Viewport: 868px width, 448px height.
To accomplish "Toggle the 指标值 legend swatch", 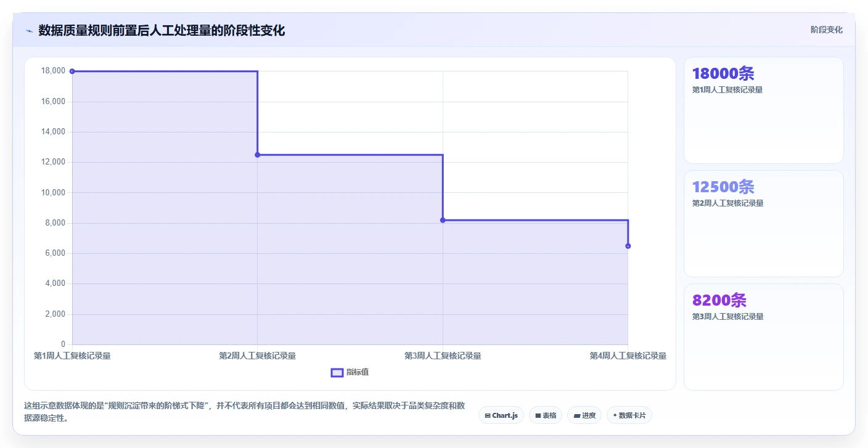I will click(x=337, y=372).
